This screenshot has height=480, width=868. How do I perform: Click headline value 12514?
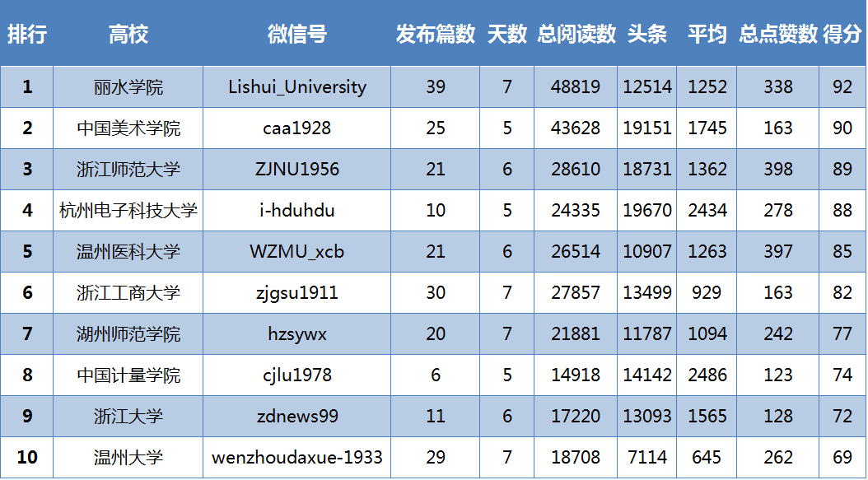(x=647, y=87)
